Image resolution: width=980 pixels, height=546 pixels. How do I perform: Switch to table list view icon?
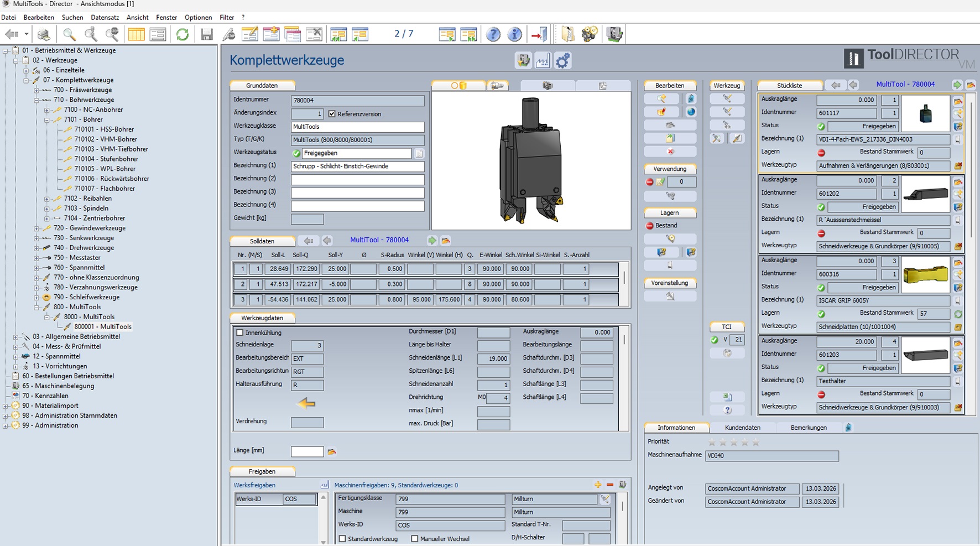(136, 34)
